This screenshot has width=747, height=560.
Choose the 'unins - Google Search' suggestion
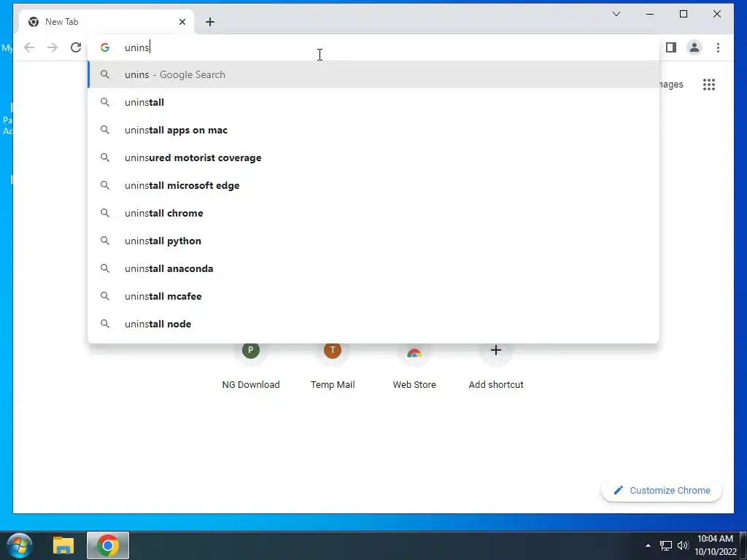tap(374, 75)
